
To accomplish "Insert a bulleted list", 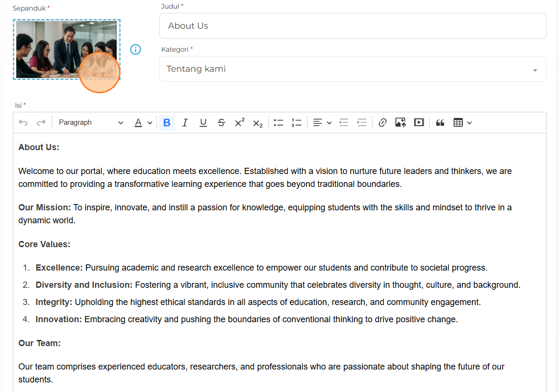I will [x=279, y=123].
